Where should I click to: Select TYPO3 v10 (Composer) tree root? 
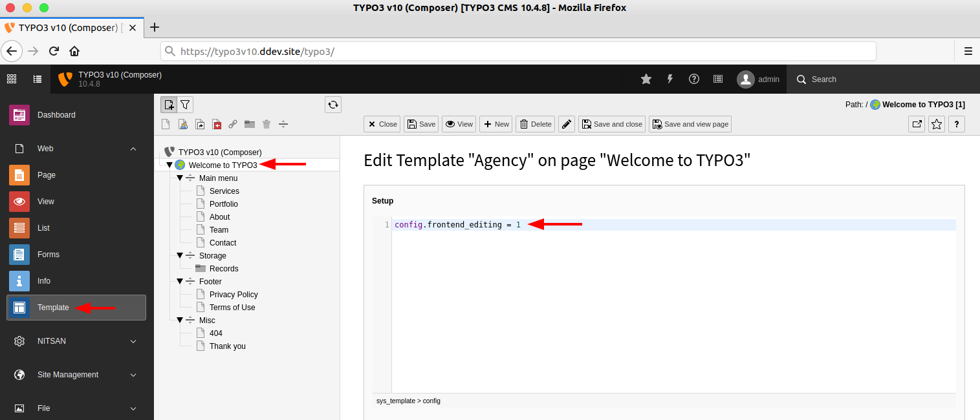coord(220,152)
